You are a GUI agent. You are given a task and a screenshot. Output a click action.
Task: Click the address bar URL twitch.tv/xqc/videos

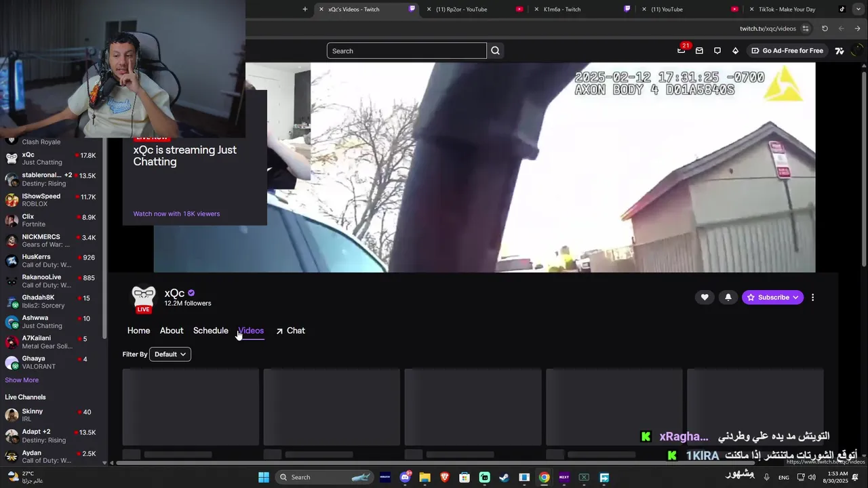(x=768, y=28)
